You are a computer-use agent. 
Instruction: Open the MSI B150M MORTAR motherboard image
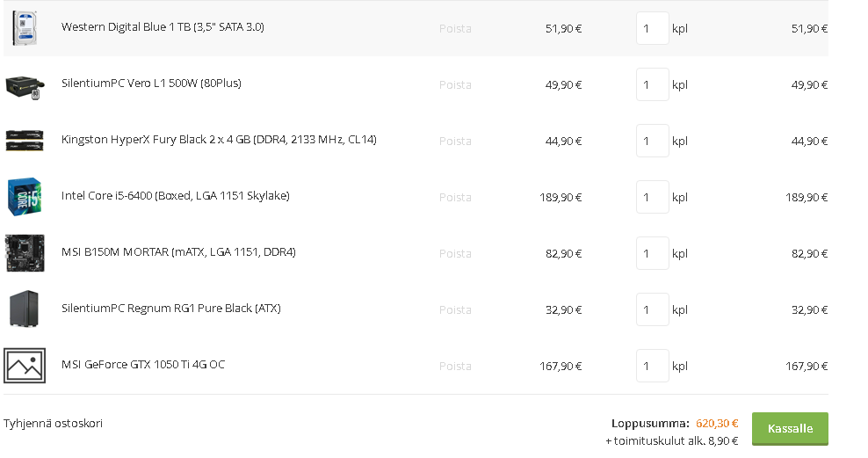click(25, 253)
